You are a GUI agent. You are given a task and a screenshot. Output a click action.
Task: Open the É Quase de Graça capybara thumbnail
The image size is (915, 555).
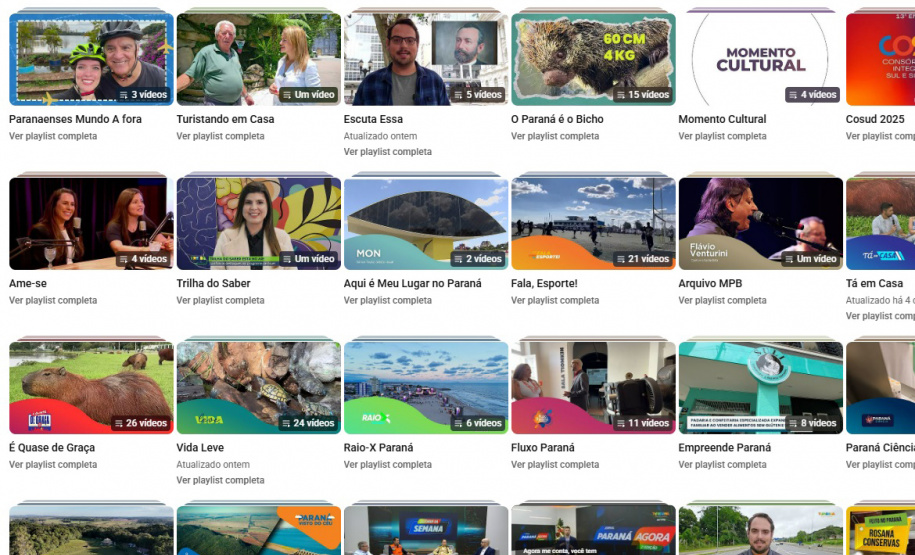[91, 388]
